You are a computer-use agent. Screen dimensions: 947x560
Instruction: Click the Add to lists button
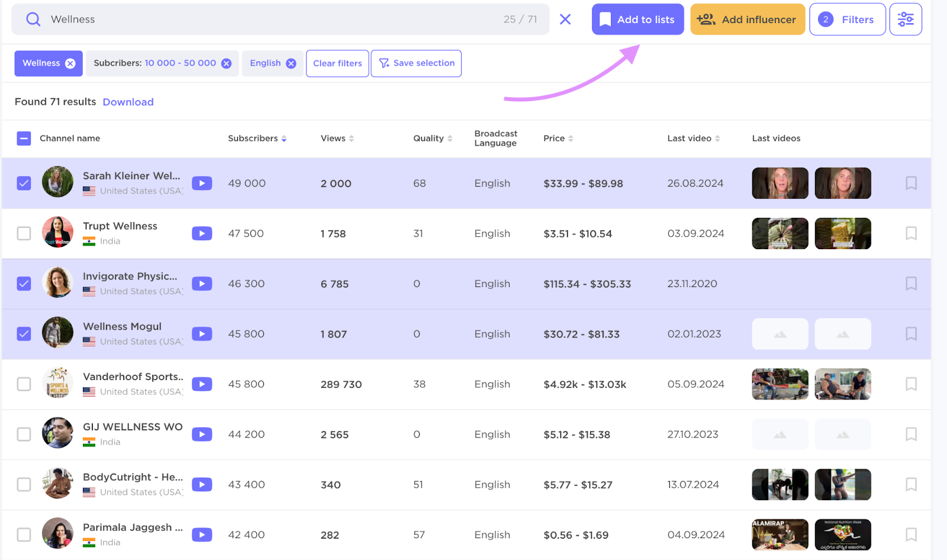(x=638, y=19)
